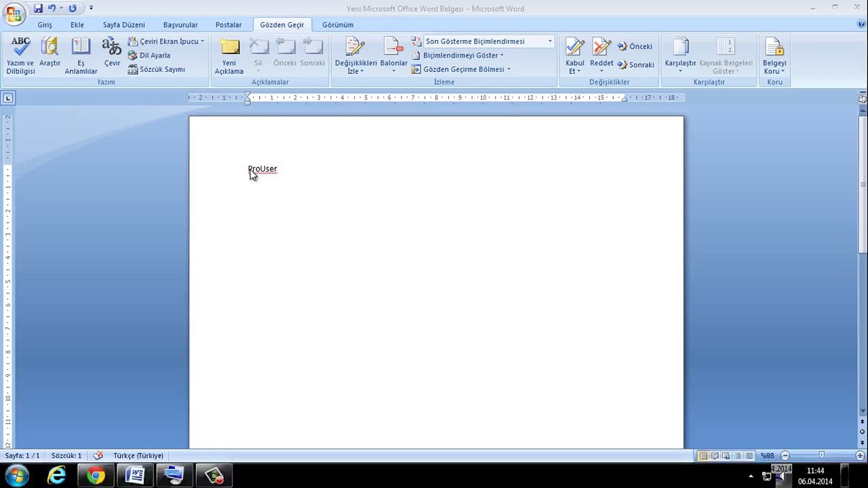Screen dimensions: 868x488
Task: Show hidden tray icons arrow
Action: [751, 476]
